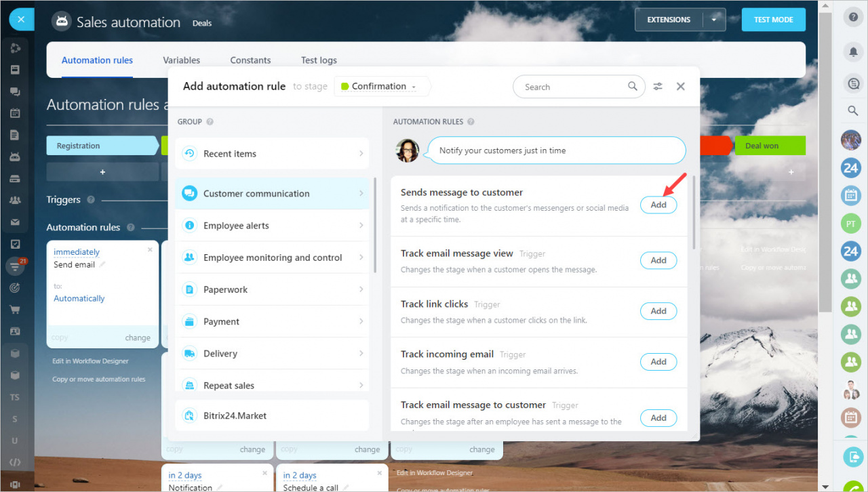Screen dimensions: 868x492
Task: Add the Track email message view trigger
Action: (x=658, y=260)
